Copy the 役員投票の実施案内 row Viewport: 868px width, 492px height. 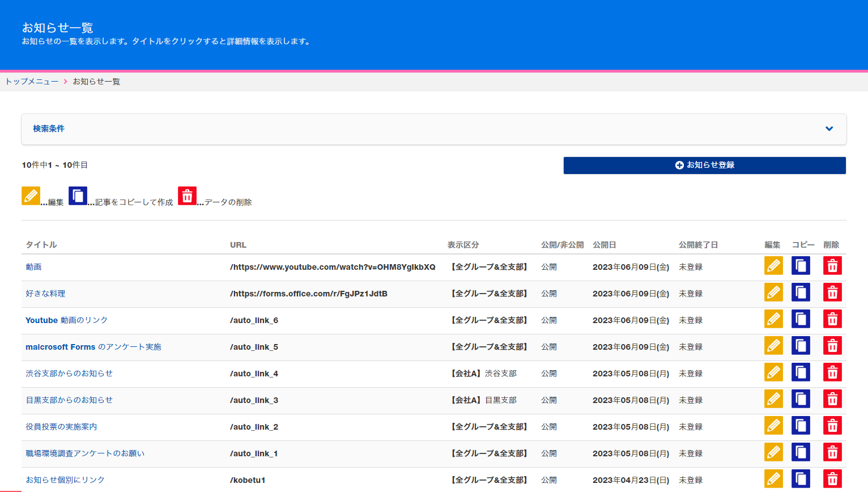pos(801,426)
